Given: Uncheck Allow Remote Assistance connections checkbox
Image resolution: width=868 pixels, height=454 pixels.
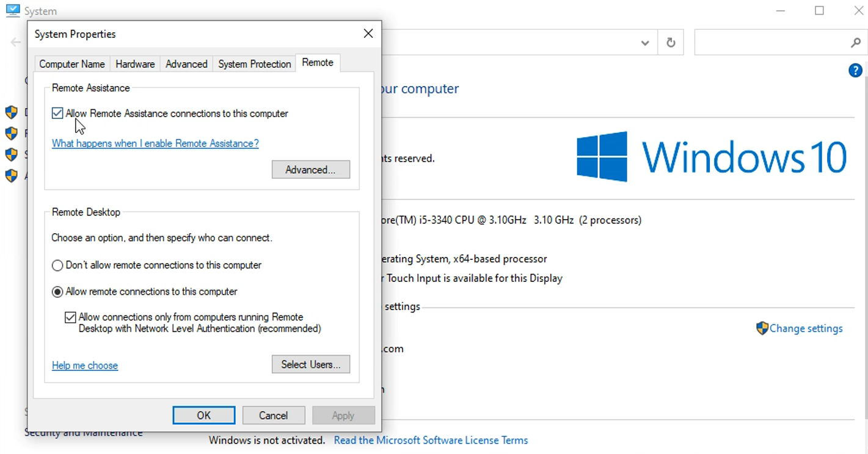Looking at the screenshot, I should (57, 113).
